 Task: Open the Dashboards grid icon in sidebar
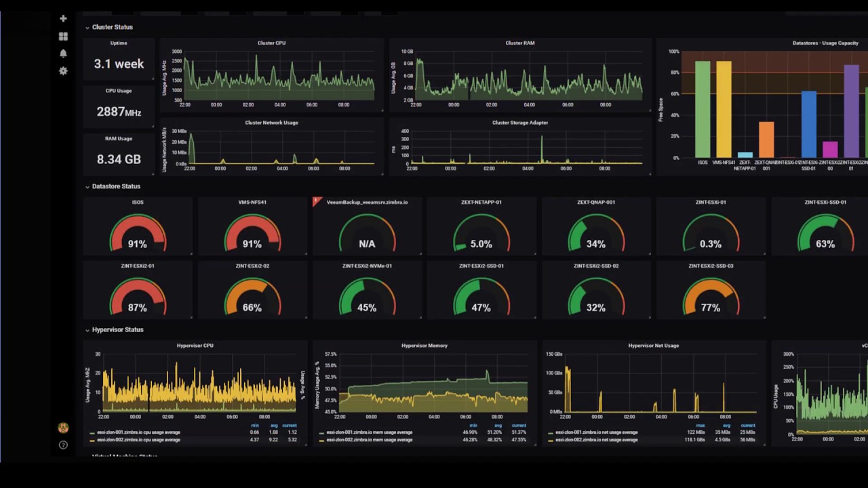pos(63,37)
